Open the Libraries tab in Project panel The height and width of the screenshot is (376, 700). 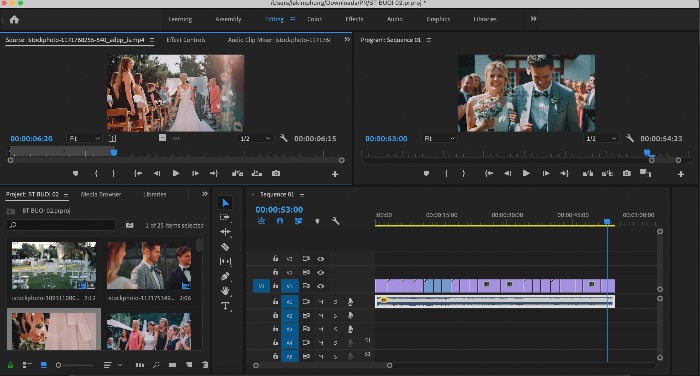[155, 194]
